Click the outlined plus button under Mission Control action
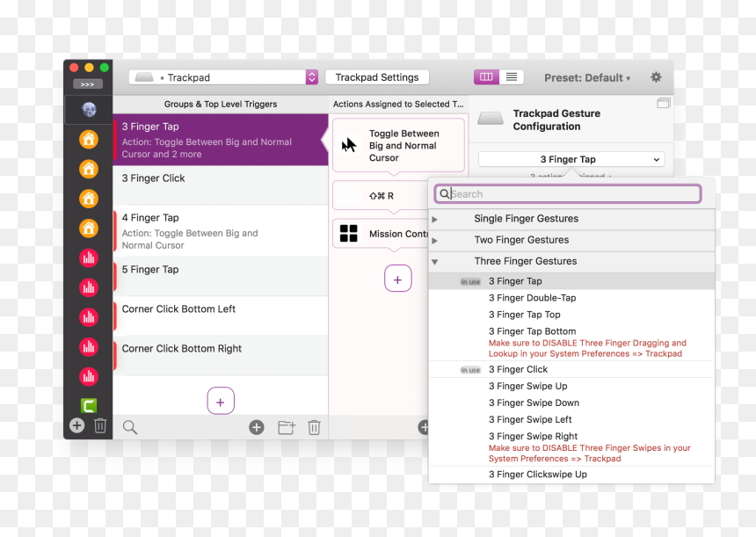The width and height of the screenshot is (756, 537). point(397,279)
